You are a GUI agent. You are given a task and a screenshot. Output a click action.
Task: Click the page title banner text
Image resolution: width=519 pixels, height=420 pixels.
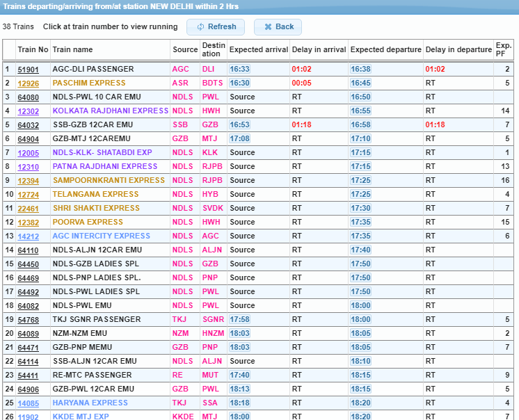(121, 7)
